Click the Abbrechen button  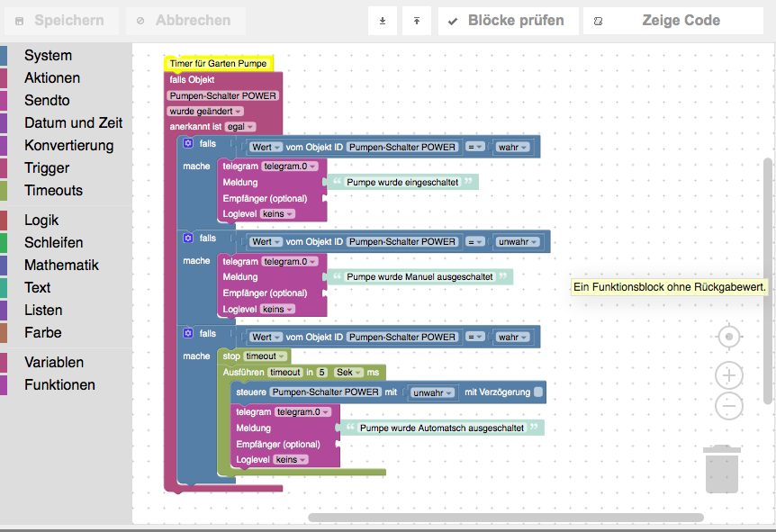coord(185,21)
